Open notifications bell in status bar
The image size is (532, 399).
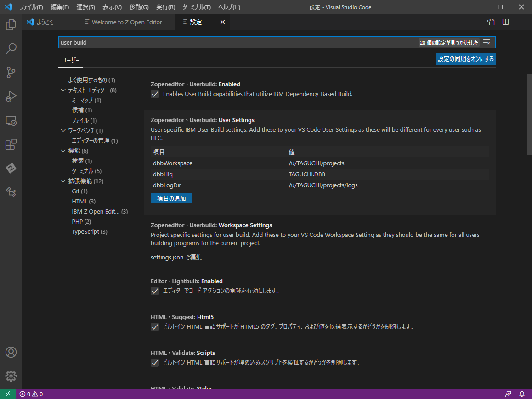coord(522,394)
